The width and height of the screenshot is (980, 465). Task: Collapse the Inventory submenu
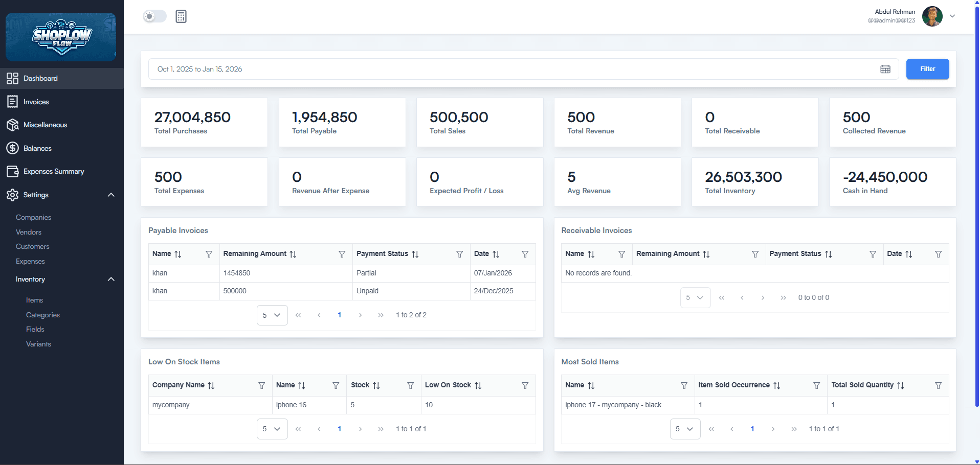[x=111, y=279]
